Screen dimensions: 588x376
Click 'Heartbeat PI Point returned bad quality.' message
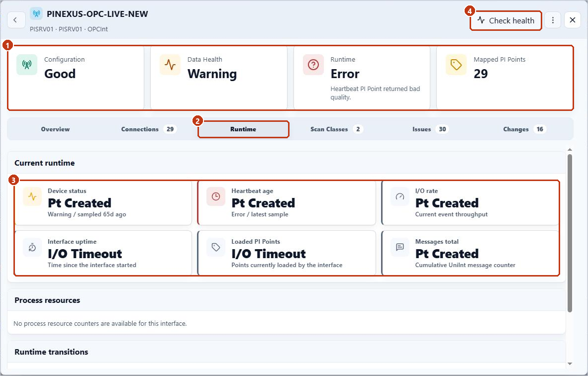coord(375,93)
